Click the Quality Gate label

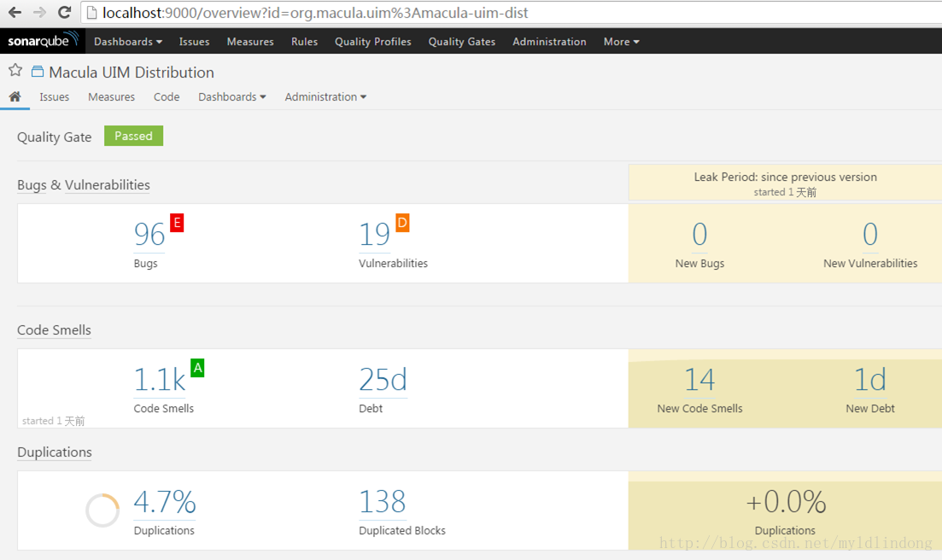pos(54,137)
